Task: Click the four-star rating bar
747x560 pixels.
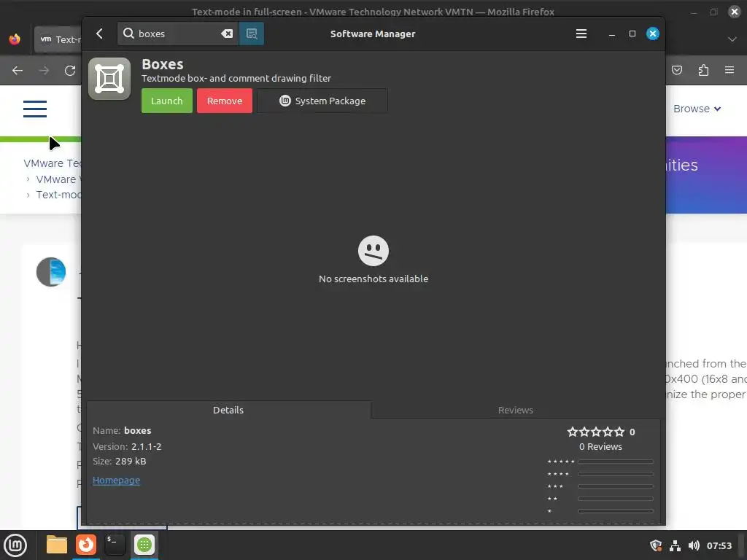Action: (x=616, y=474)
